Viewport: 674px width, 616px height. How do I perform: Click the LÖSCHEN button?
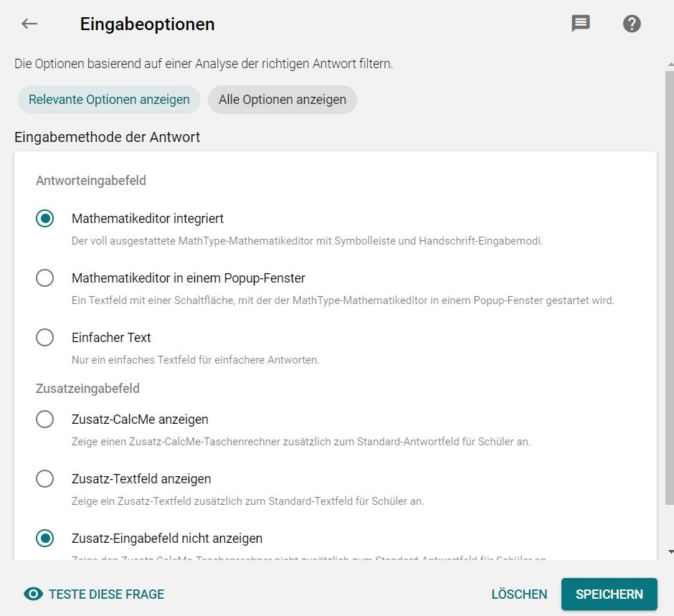pyautogui.click(x=518, y=594)
